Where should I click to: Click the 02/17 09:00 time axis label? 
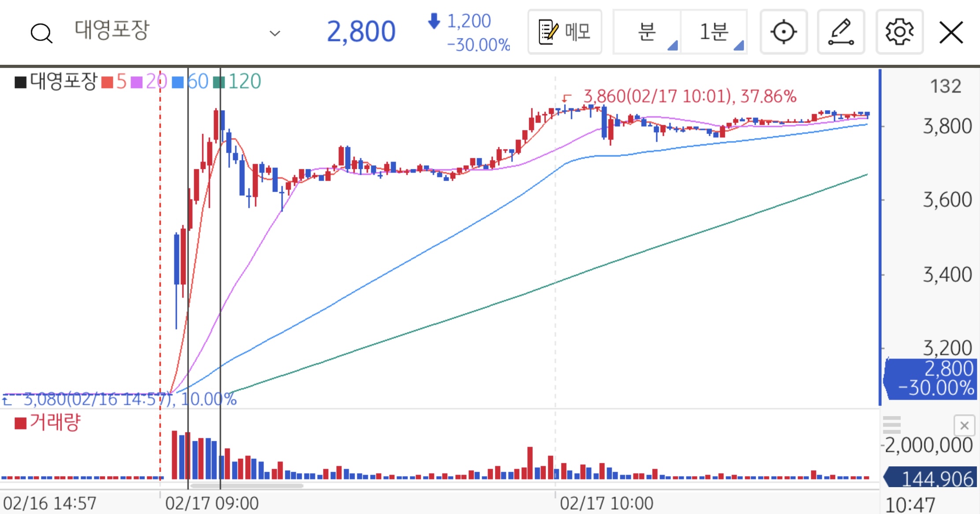(212, 503)
